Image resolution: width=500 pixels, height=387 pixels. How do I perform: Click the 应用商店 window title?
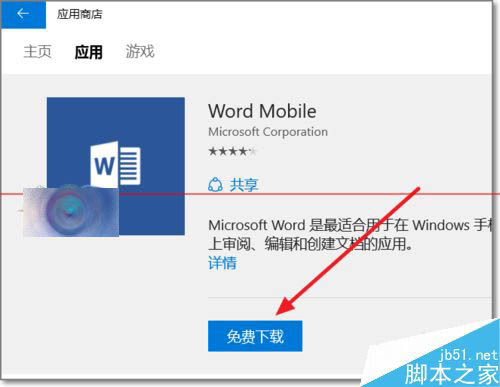coord(80,14)
